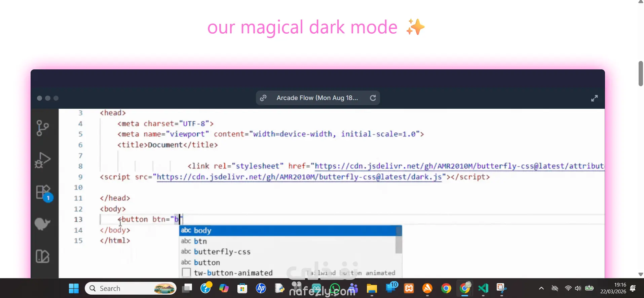Click on line 6 title Document text
644x298 pixels.
(x=165, y=145)
